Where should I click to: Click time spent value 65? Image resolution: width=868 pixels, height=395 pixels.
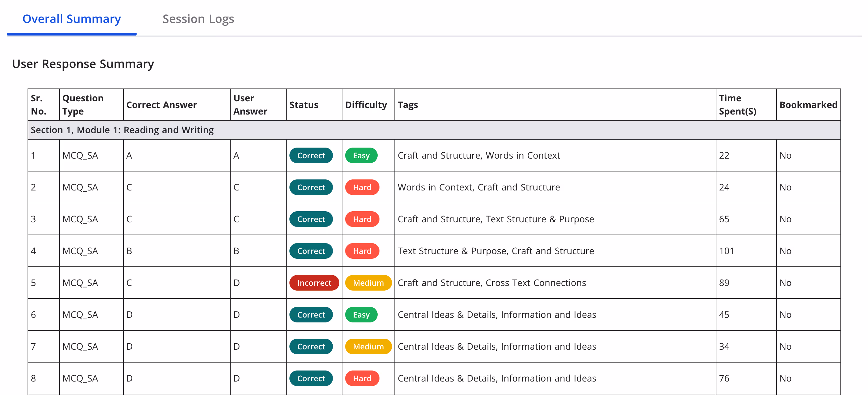[x=724, y=219]
